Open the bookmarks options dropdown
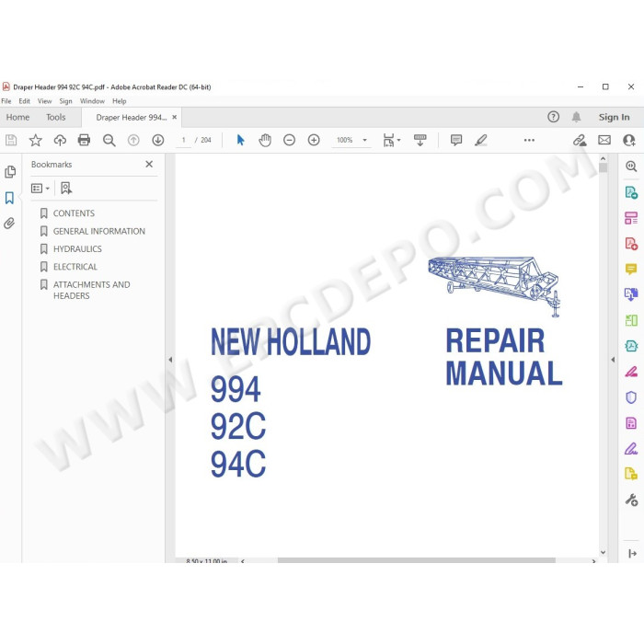 (x=40, y=189)
